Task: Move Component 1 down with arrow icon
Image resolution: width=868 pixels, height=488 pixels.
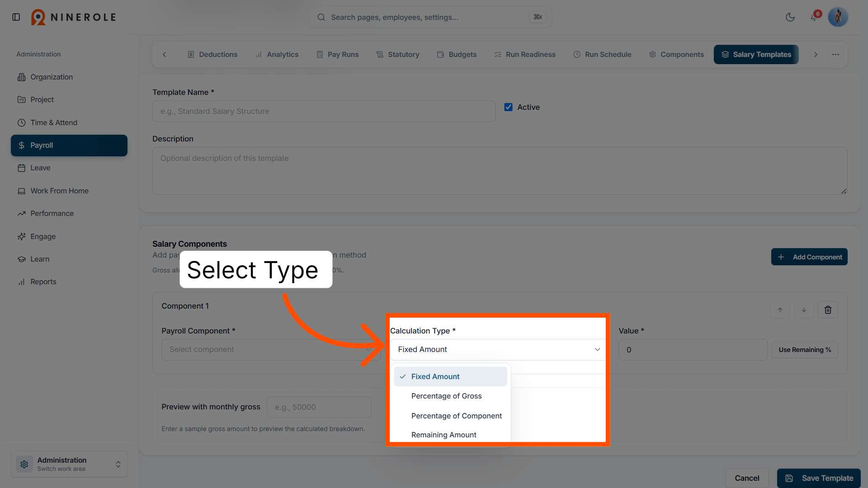Action: point(804,310)
